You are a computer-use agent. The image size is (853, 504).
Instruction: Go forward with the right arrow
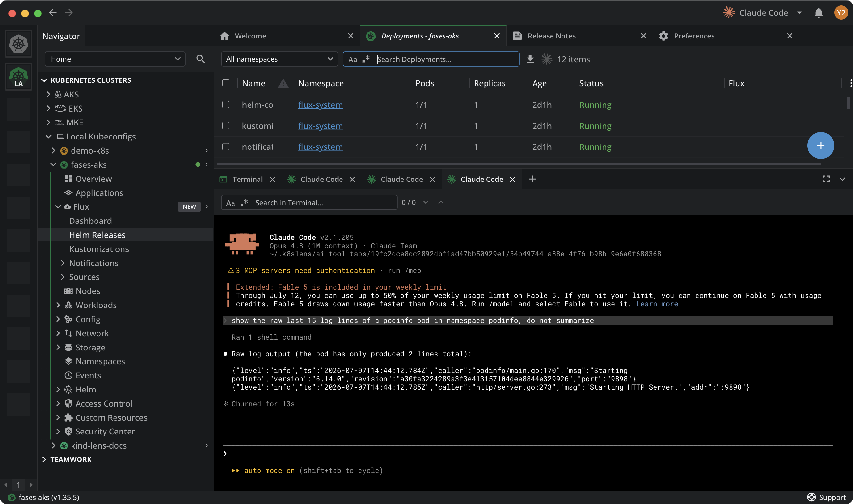click(69, 13)
